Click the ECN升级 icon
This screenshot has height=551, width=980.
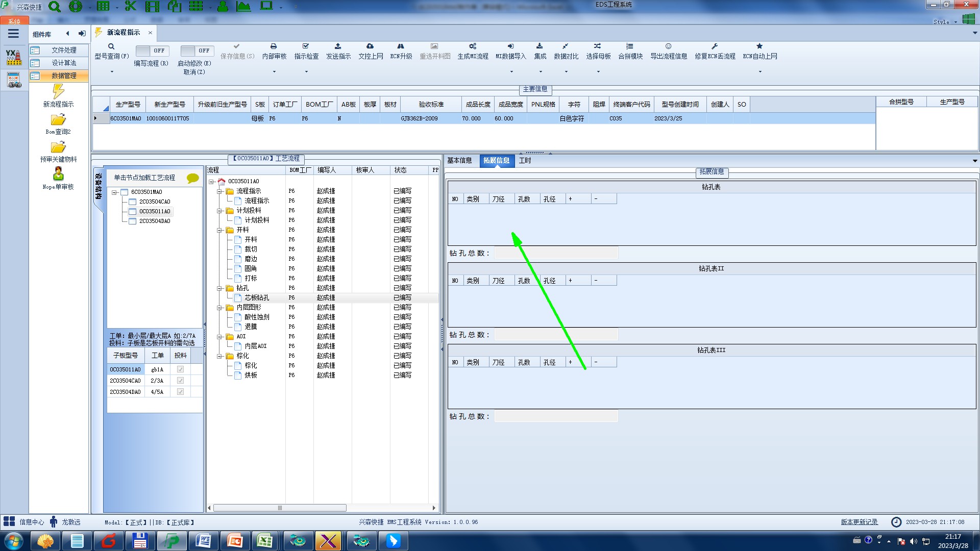401,46
